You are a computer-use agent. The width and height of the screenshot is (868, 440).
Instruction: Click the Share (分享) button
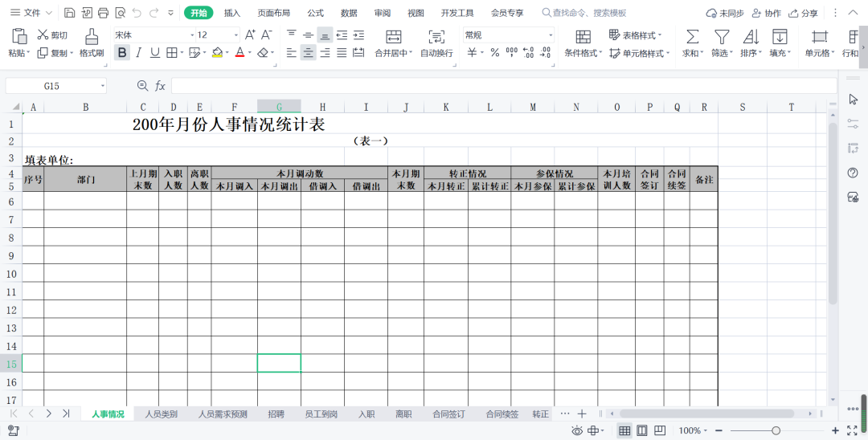pos(803,13)
